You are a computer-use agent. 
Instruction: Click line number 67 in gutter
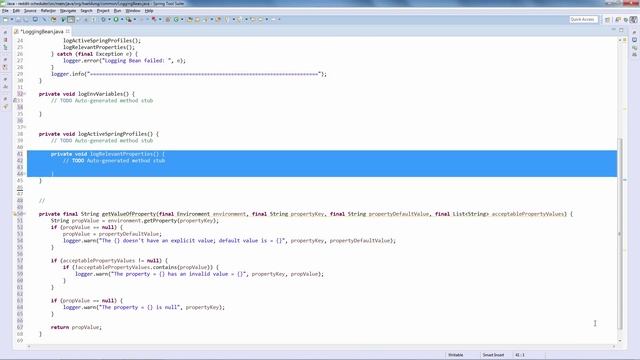point(20,327)
